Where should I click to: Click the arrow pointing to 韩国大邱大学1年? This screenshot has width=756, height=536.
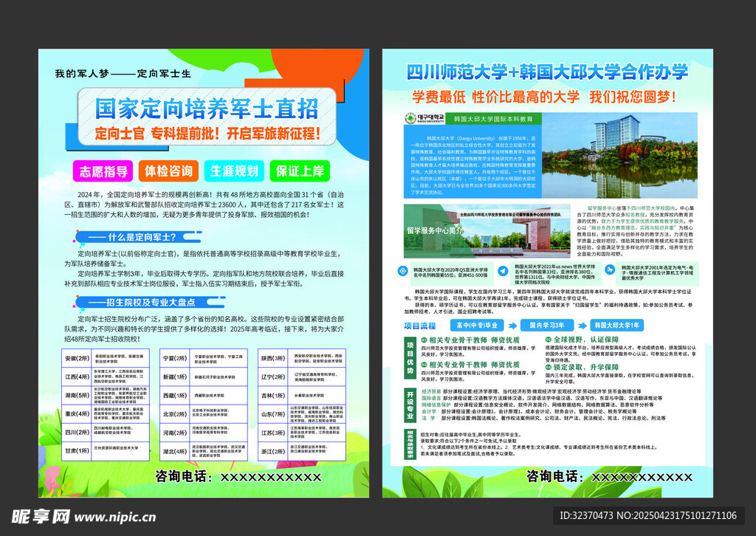583,326
